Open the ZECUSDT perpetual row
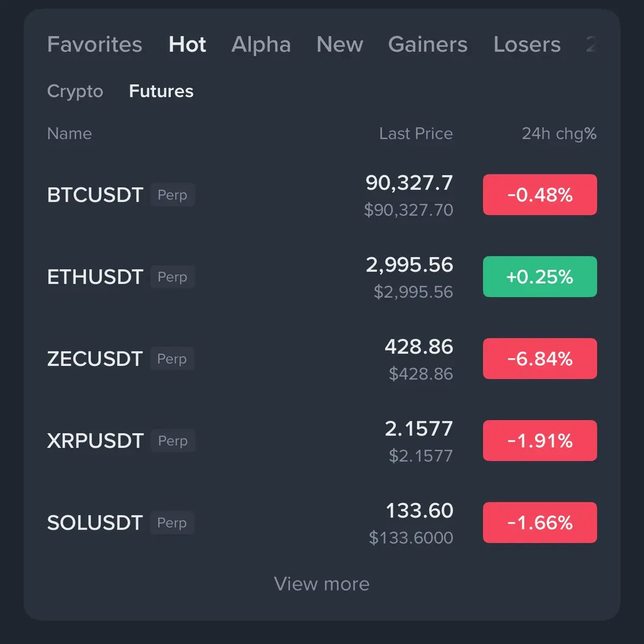Image resolution: width=644 pixels, height=644 pixels. click(x=95, y=358)
